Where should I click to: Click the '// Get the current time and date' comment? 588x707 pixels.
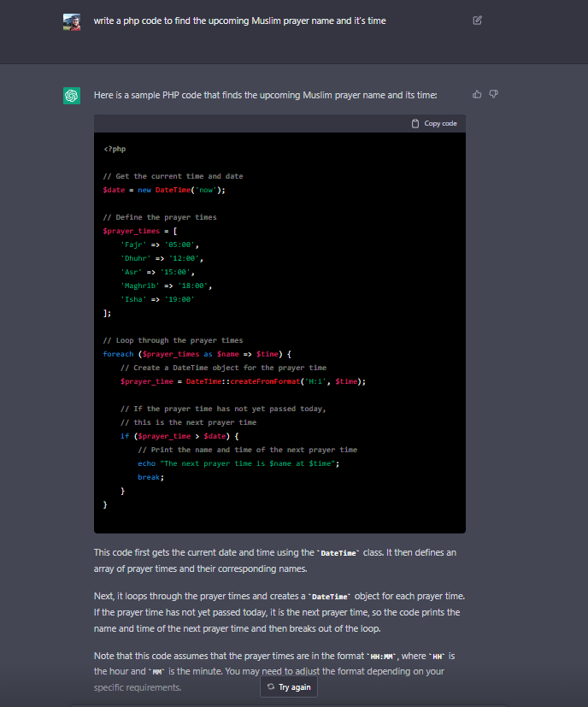[x=173, y=176]
